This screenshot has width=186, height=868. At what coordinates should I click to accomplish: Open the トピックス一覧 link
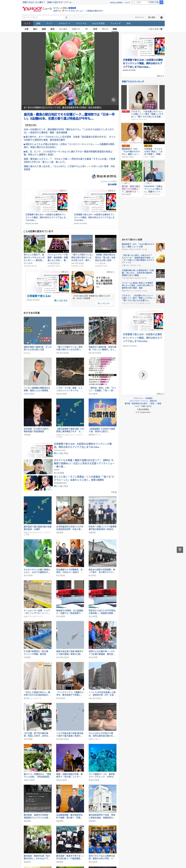click(156, 29)
